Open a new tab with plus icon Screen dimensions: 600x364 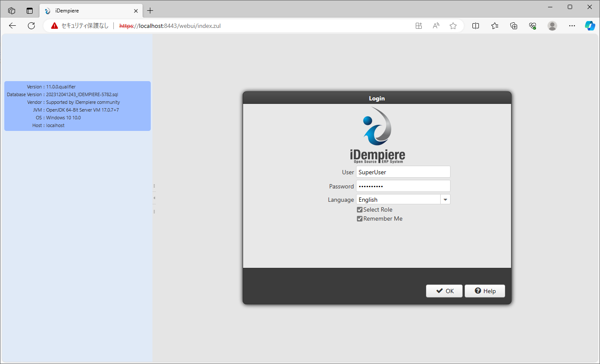click(150, 11)
